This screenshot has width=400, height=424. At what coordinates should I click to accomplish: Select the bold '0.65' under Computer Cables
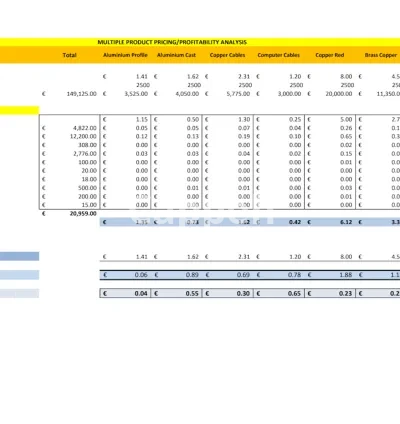tap(294, 294)
